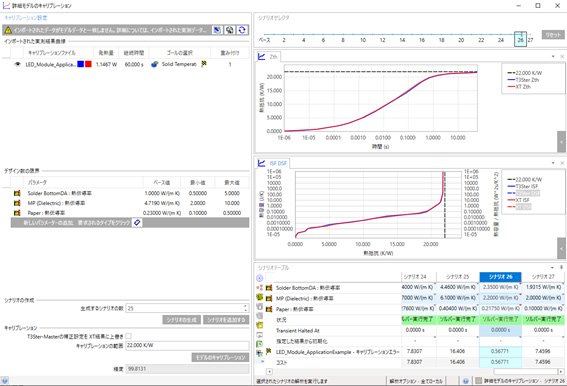Screen dimensions: 567x386
Task: Click the Zth chart tab icon
Action: pyautogui.click(x=261, y=56)
